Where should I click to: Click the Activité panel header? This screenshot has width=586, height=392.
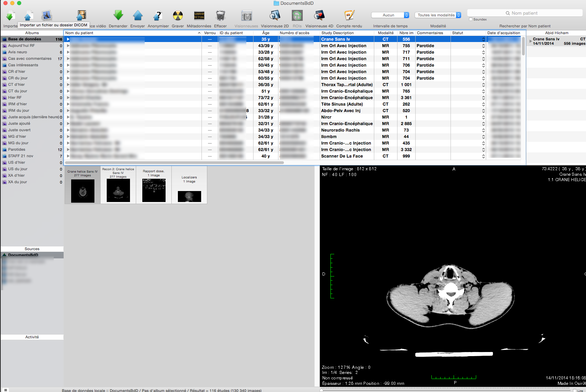pyautogui.click(x=32, y=337)
